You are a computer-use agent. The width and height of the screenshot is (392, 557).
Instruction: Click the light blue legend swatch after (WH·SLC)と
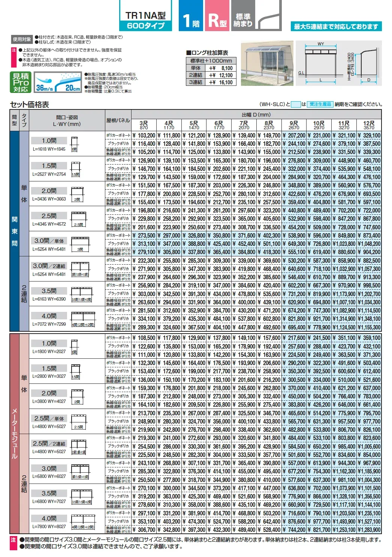tap(296, 104)
